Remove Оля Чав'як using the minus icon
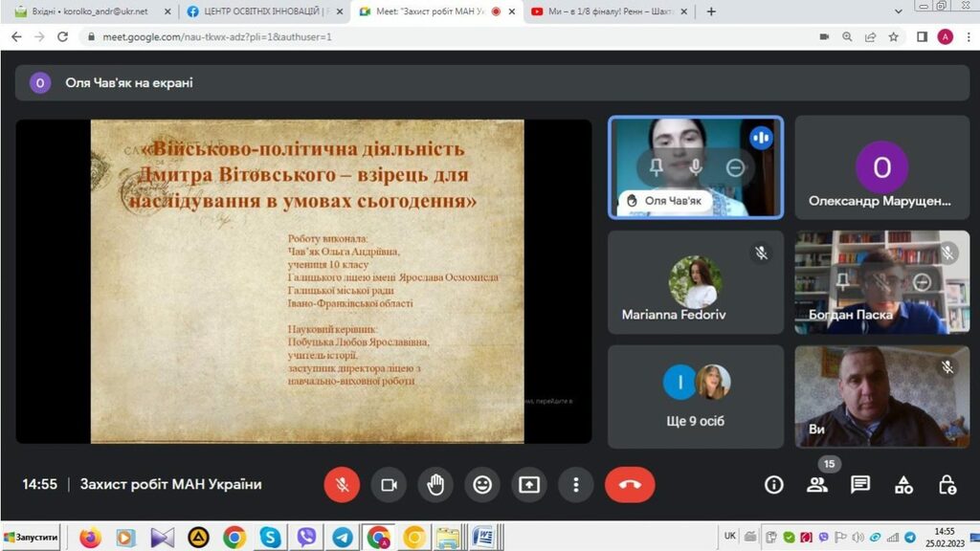980x551 pixels. pyautogui.click(x=735, y=167)
